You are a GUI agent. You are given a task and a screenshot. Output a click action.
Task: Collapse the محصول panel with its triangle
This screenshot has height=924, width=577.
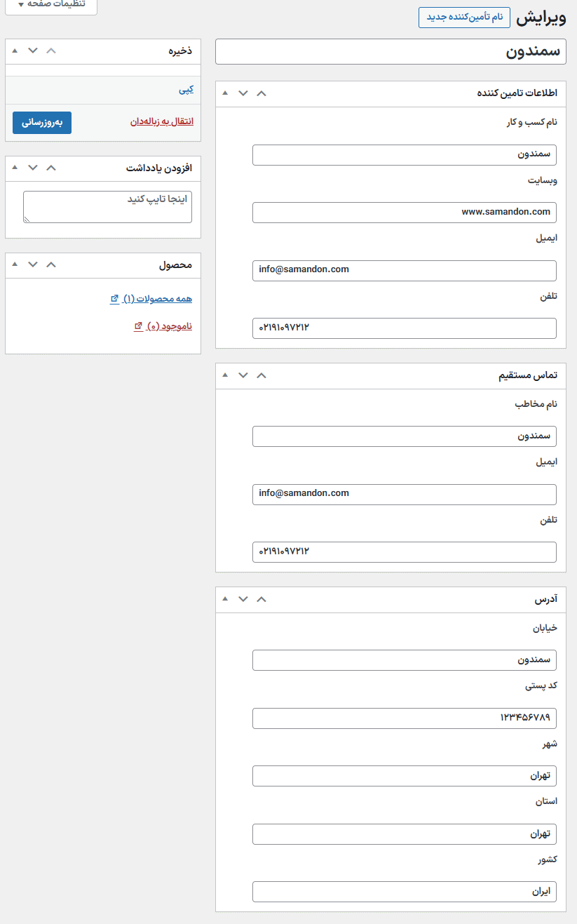15,265
